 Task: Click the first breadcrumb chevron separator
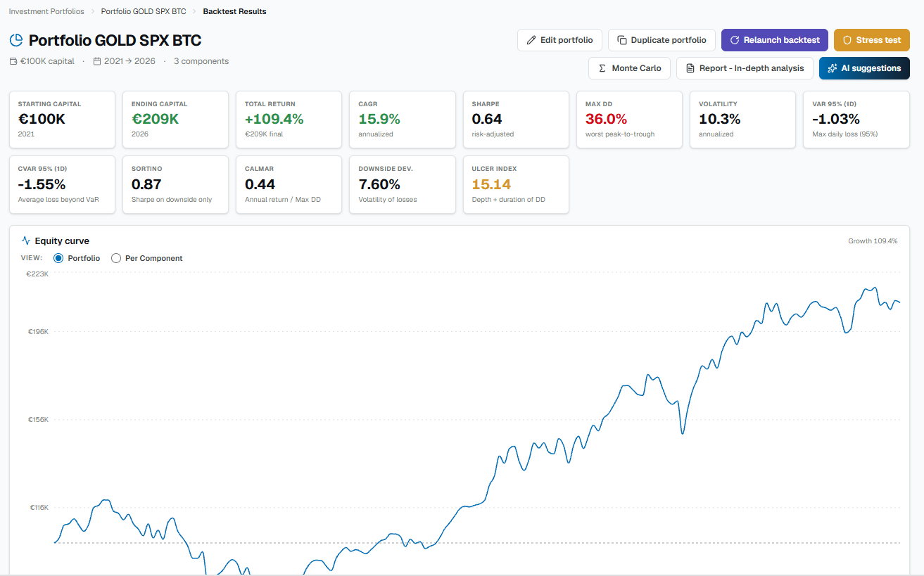[92, 11]
